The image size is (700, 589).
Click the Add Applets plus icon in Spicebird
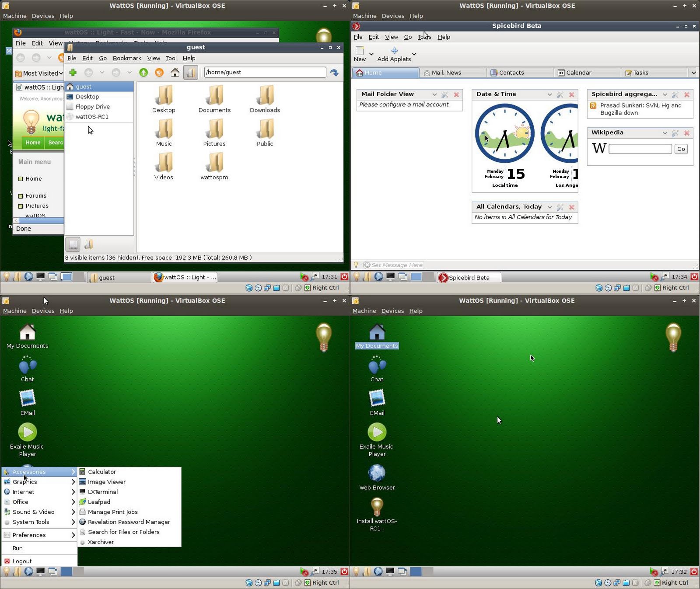pyautogui.click(x=394, y=51)
